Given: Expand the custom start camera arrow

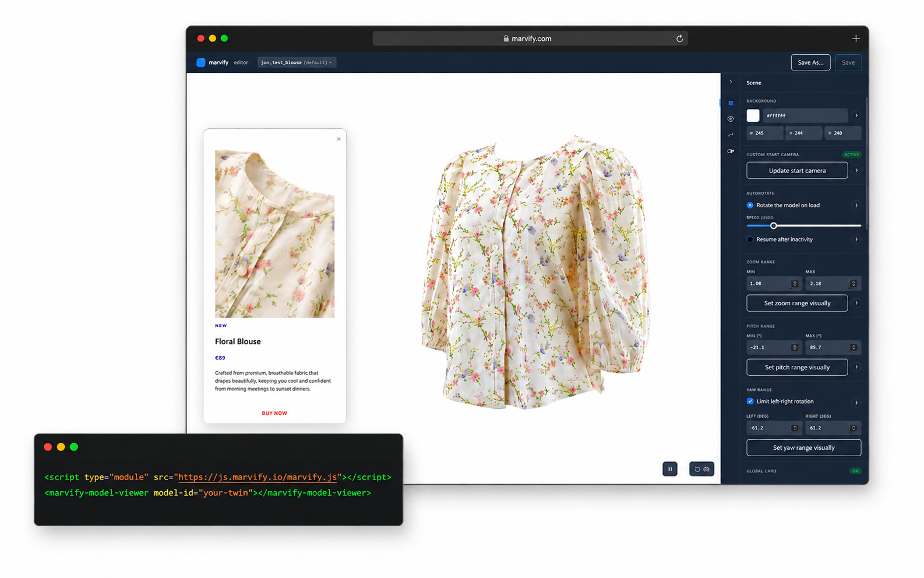Looking at the screenshot, I should (856, 171).
